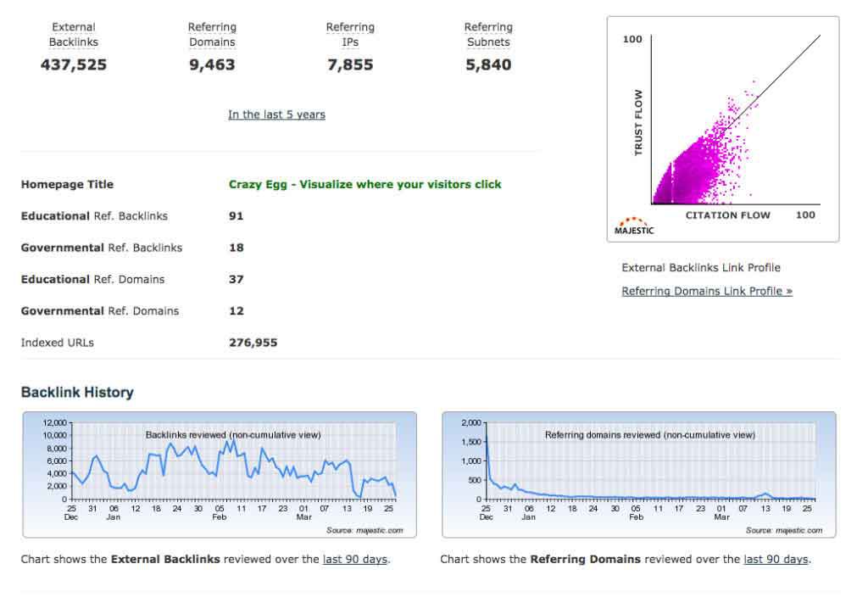868x603 pixels.
Task: Click 'Source: majestic.com' on the Backlinks chart
Action: tap(364, 530)
